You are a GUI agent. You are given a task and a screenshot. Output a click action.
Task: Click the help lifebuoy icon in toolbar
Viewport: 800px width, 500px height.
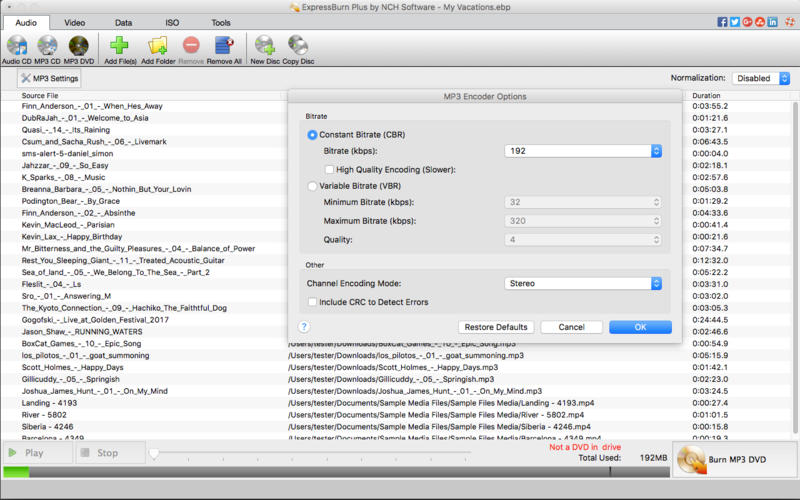pyautogui.click(x=790, y=22)
